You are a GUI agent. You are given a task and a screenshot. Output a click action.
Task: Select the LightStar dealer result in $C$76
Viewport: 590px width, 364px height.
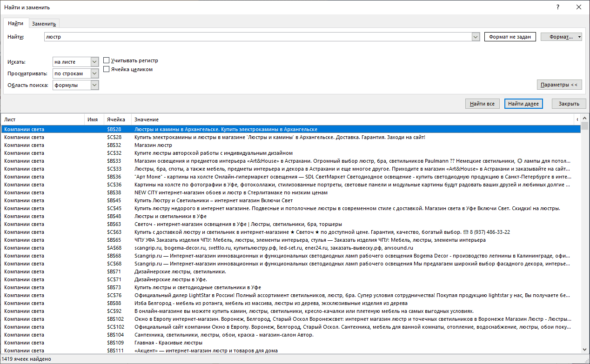point(291,295)
